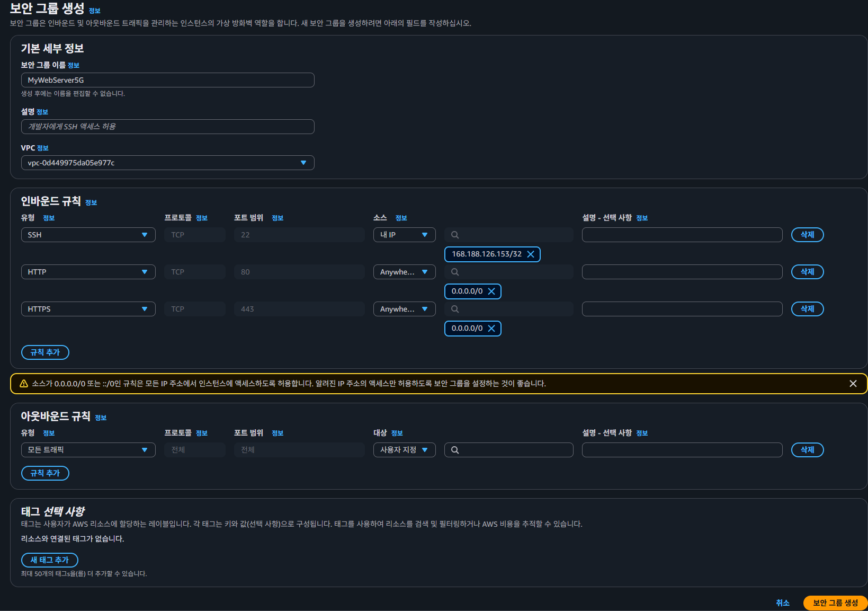
Task: Open the 모든 트래픽 type dropdown
Action: pos(88,450)
